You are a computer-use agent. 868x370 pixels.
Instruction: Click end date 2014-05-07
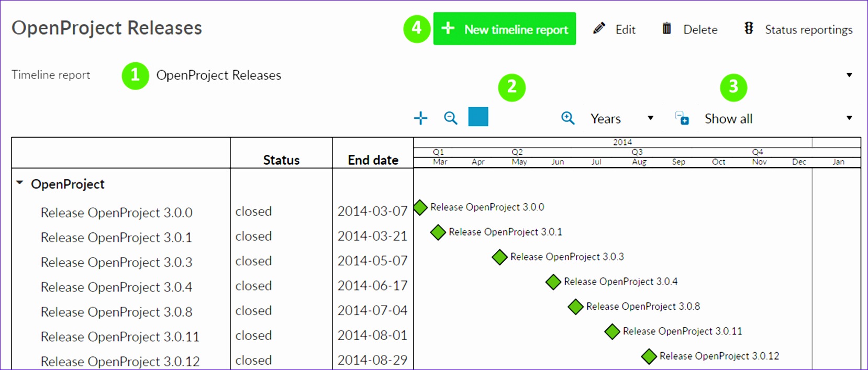pyautogui.click(x=372, y=261)
